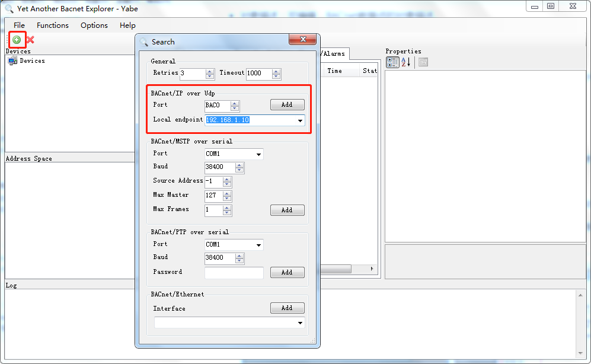Screen dimensions: 591x364
Task: Adjust the Max Master spinner arrows
Action: (x=227, y=196)
